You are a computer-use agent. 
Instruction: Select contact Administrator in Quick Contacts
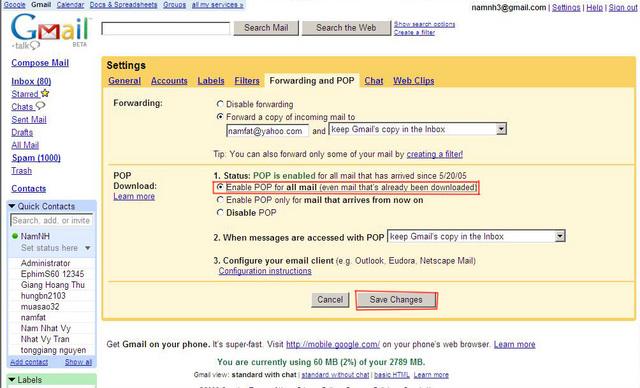[45, 263]
